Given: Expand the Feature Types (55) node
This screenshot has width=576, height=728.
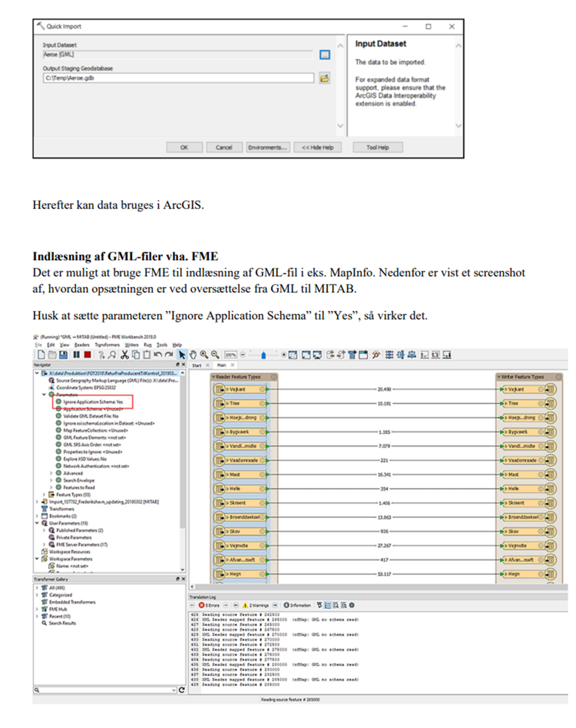Looking at the screenshot, I should pyautogui.click(x=44, y=495).
